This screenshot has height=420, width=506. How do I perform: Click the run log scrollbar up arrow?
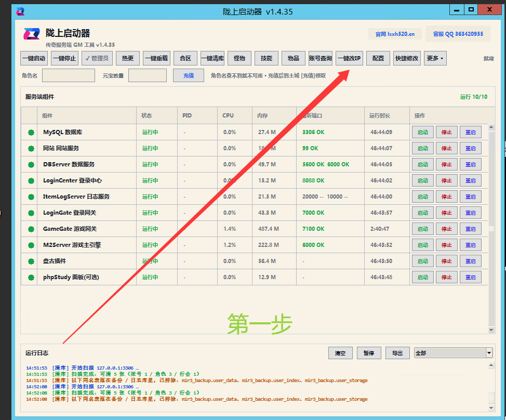491,365
